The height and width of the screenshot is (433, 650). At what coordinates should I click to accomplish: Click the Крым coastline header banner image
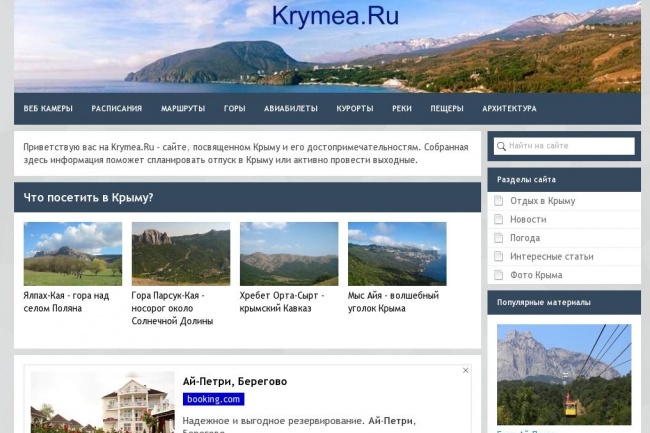(x=327, y=46)
